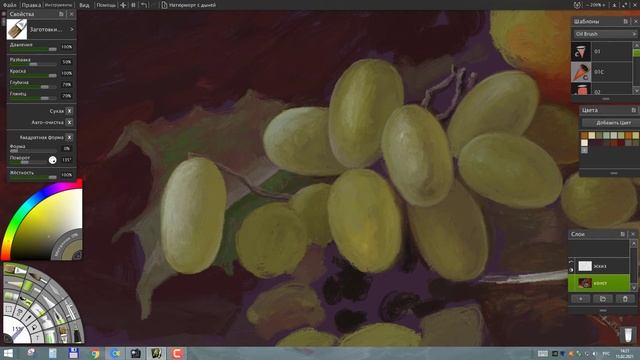
Task: Click the Давление pressure slider
Action: pos(33,49)
